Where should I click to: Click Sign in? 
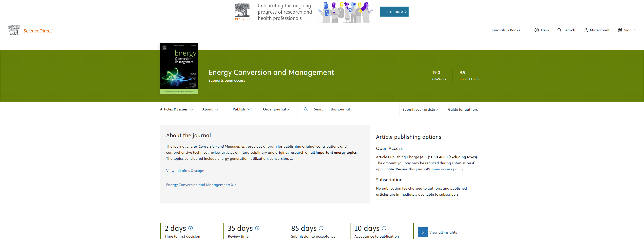coord(627,30)
